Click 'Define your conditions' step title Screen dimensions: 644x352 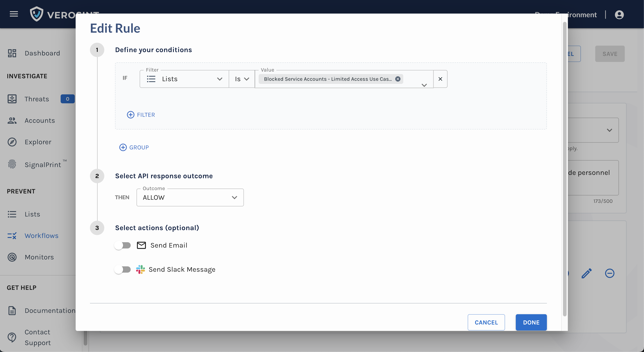(154, 50)
